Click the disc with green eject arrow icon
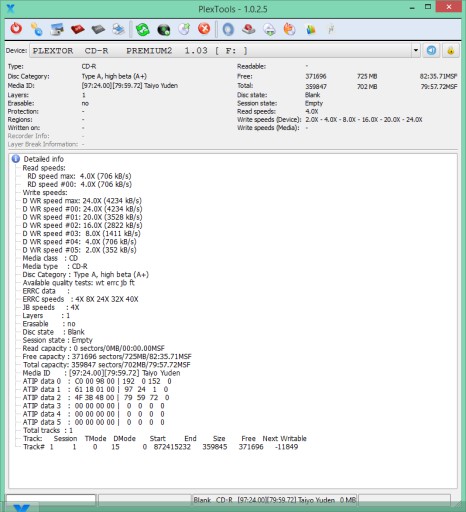This screenshot has width=466, height=512. [x=269, y=30]
